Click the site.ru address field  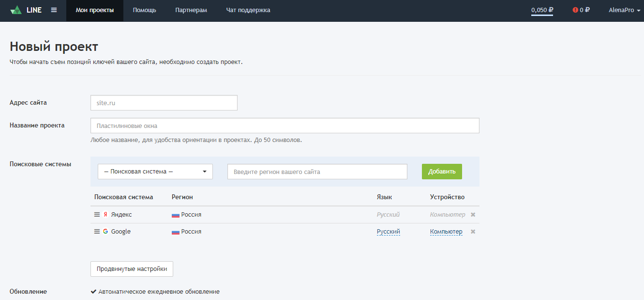pyautogui.click(x=164, y=102)
